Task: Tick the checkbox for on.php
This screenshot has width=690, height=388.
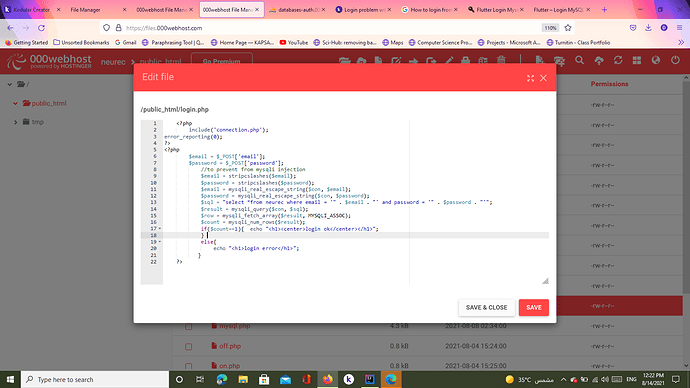Action: (x=188, y=366)
